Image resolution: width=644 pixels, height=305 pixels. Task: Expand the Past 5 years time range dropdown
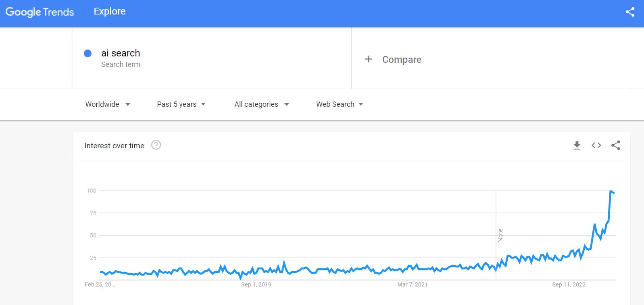[181, 104]
